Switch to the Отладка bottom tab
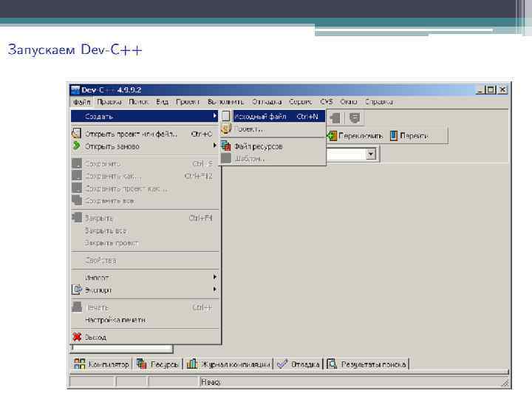The height and width of the screenshot is (399, 532). pyautogui.click(x=299, y=364)
